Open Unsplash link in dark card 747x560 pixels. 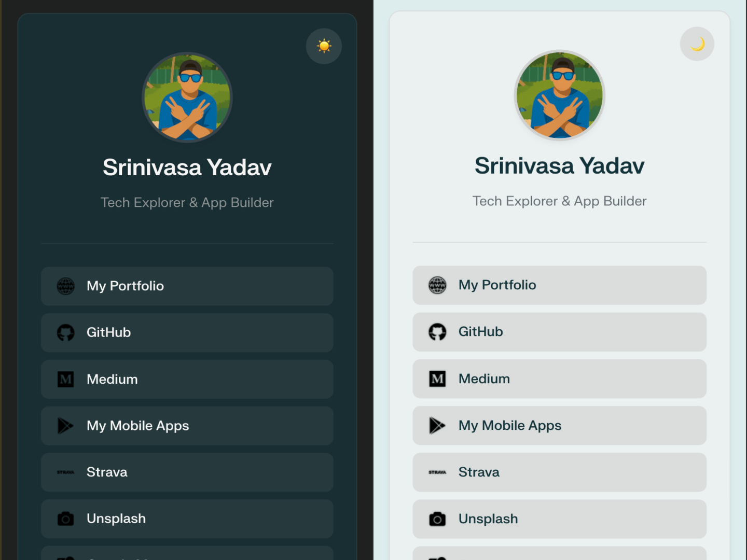tap(187, 519)
